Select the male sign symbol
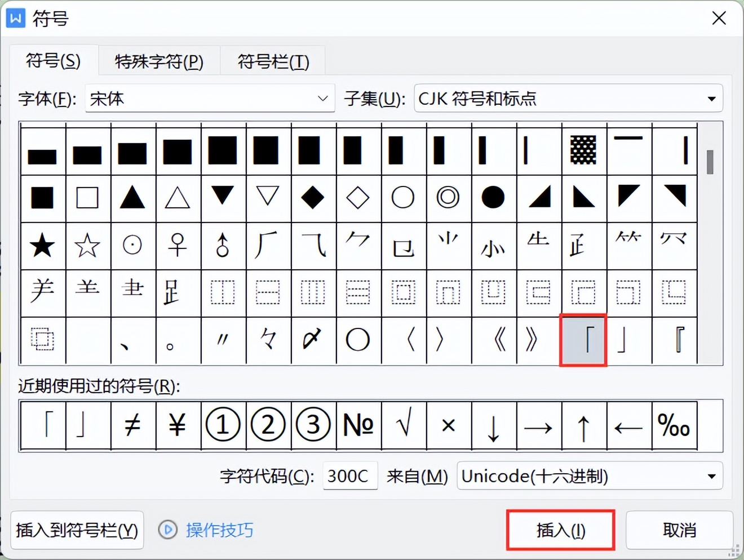Viewport: 744px width, 560px height. coord(223,246)
